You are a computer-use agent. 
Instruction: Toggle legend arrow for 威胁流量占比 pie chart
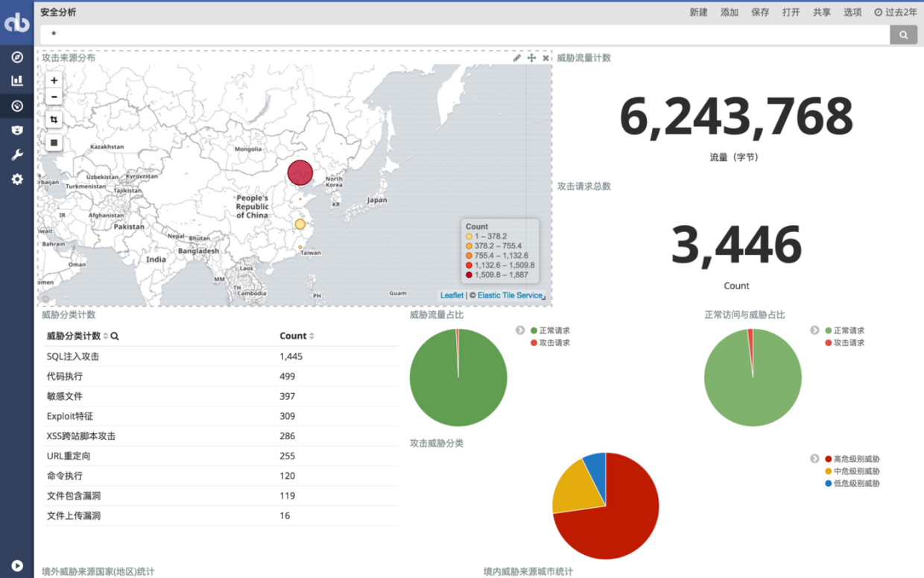click(520, 330)
